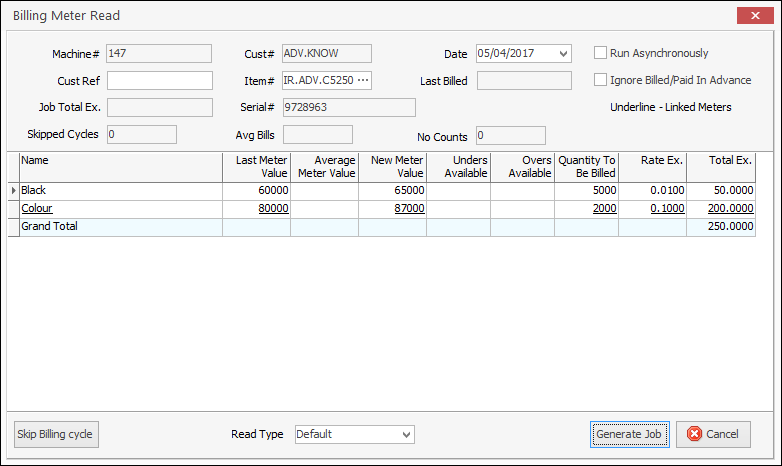Click the Skip Billing cycle button
782x466 pixels.
pos(55,434)
